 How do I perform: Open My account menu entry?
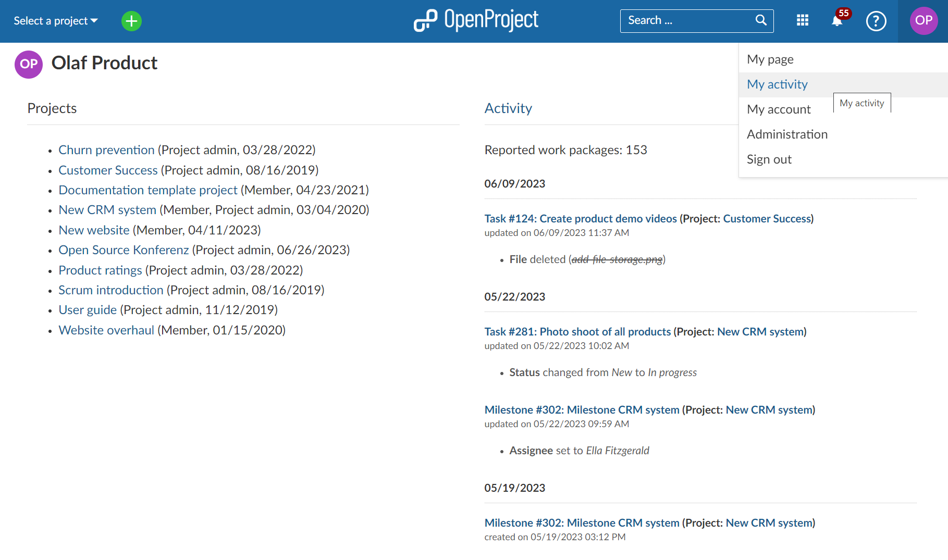[779, 109]
